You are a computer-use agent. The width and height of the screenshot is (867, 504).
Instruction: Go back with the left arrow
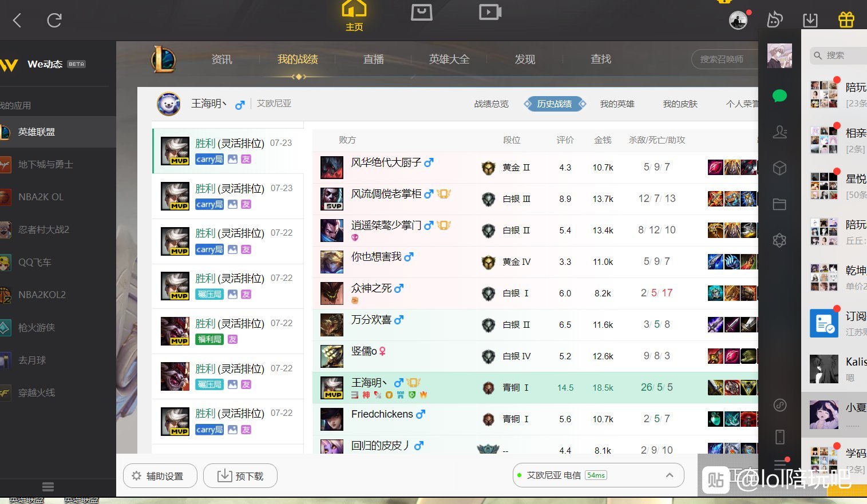(x=17, y=21)
